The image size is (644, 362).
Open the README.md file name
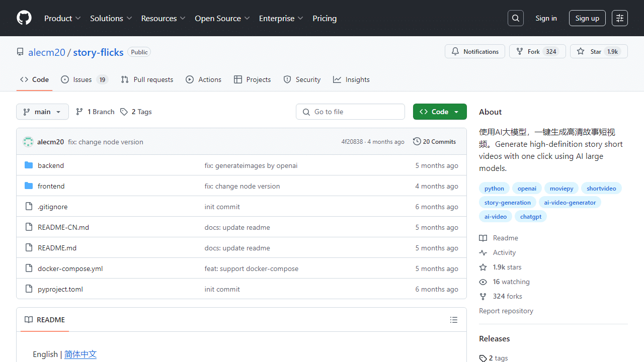pyautogui.click(x=57, y=248)
